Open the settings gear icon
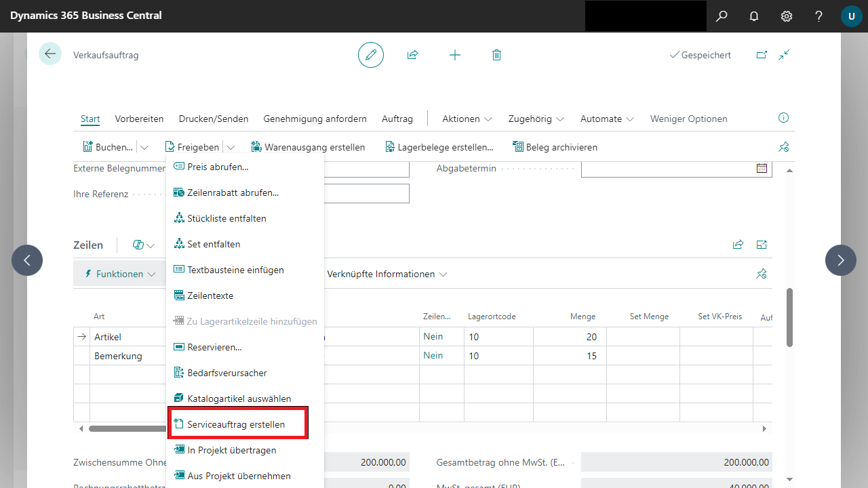868x488 pixels. [x=787, y=16]
